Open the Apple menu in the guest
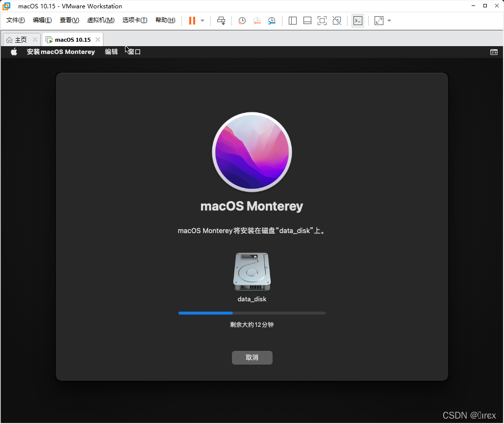Viewport: 504px width, 424px height. 14,52
